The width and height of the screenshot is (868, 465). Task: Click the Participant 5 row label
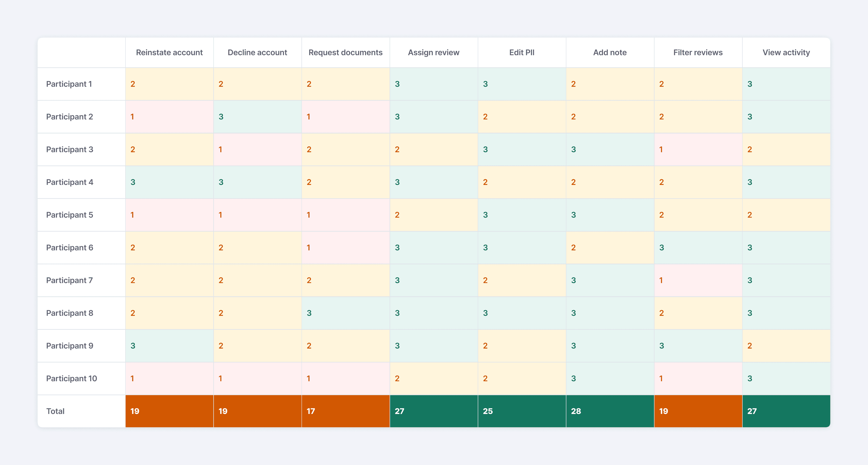(69, 215)
